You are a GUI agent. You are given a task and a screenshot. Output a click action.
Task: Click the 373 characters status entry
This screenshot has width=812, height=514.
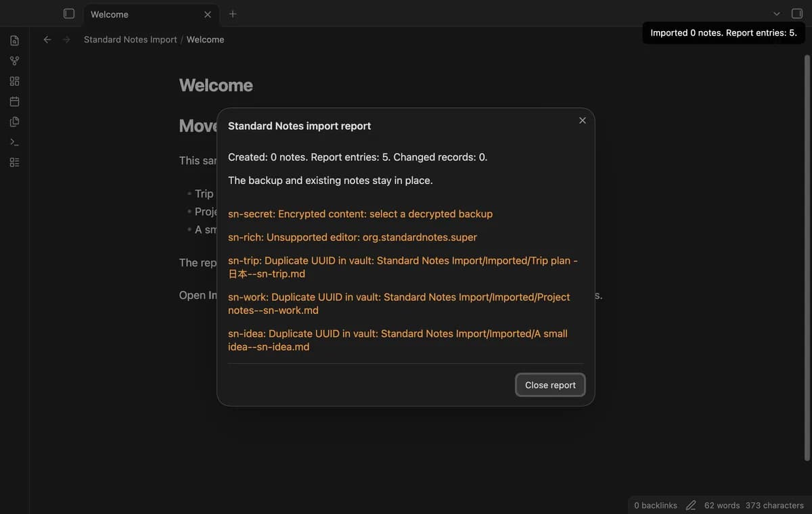point(775,505)
